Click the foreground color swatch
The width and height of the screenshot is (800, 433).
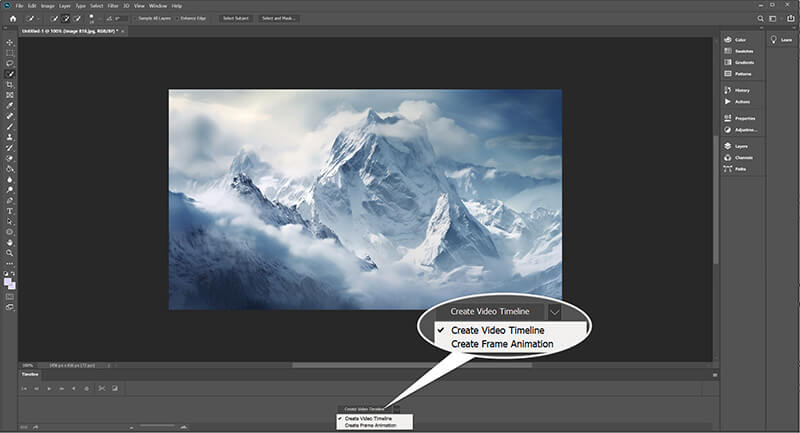click(x=8, y=280)
